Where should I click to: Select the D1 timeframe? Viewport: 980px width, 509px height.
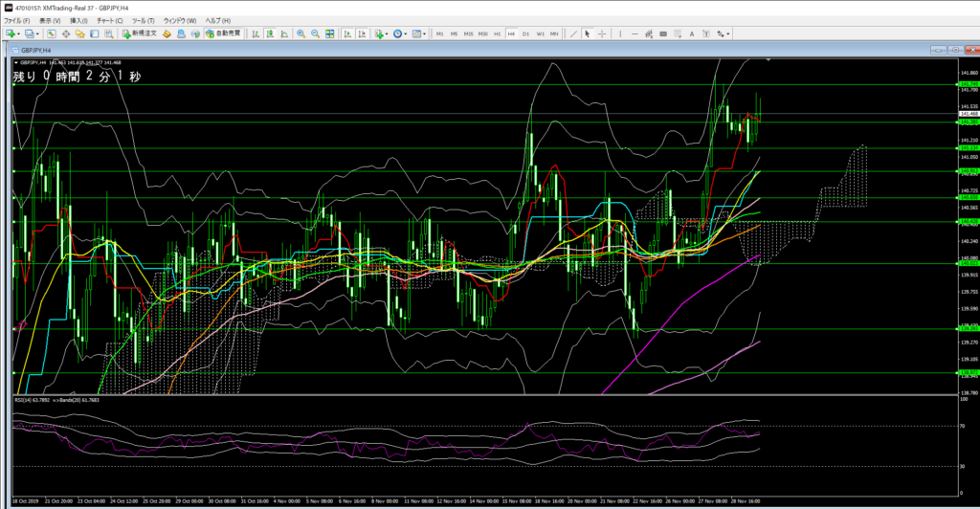pyautogui.click(x=525, y=33)
